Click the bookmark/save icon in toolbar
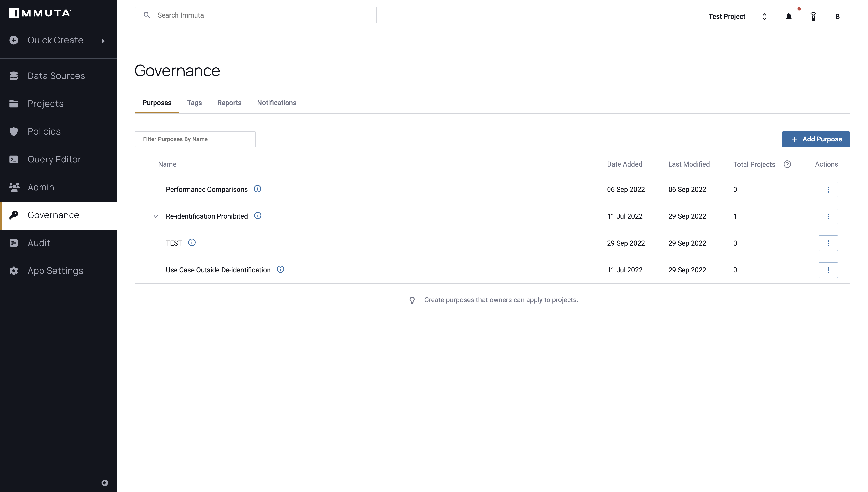 click(813, 16)
